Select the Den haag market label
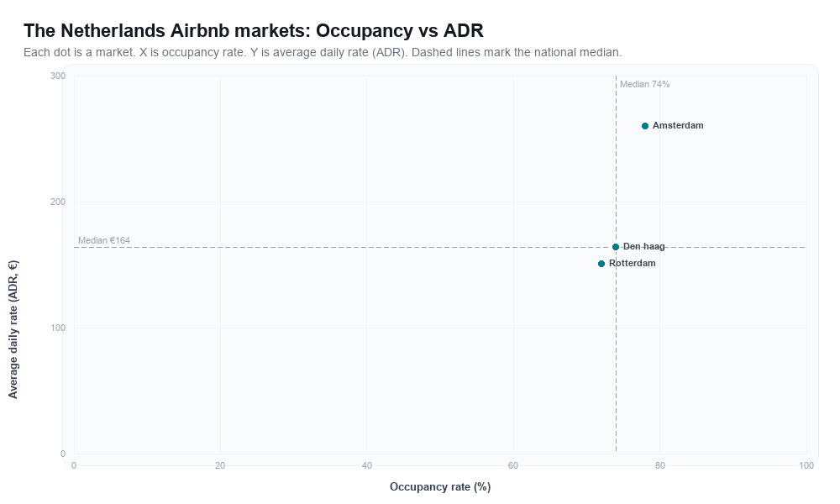 click(644, 246)
